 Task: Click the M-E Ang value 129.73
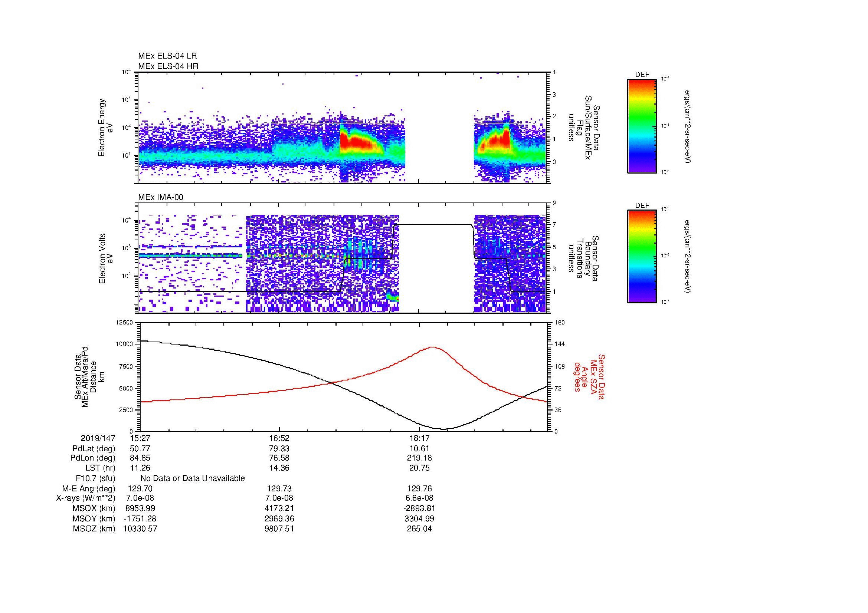click(x=279, y=488)
